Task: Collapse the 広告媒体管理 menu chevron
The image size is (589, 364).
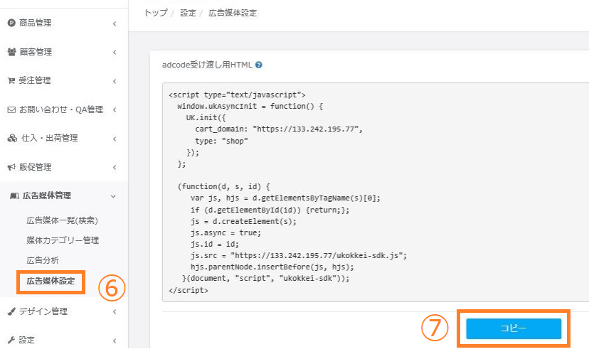Action: click(x=115, y=196)
